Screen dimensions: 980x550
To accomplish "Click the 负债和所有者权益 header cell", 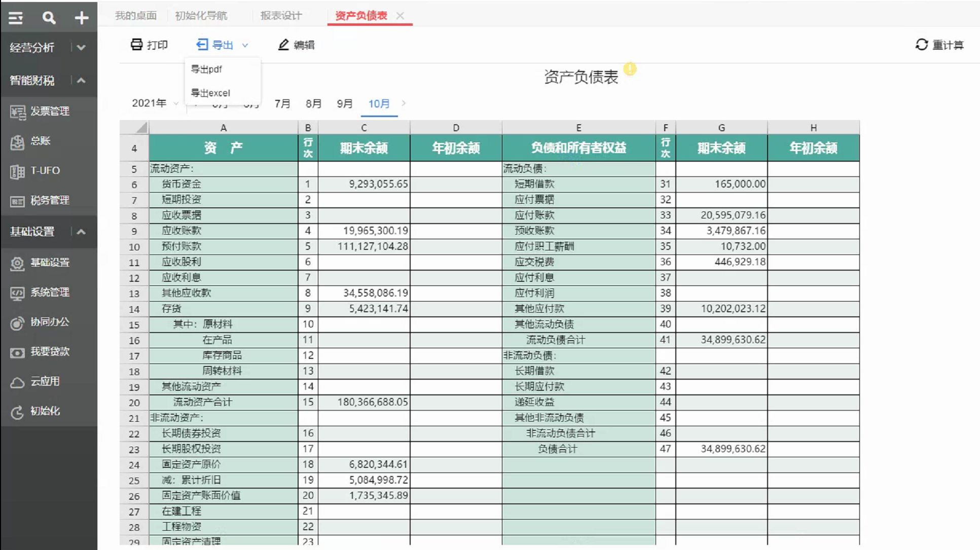I will click(x=578, y=148).
